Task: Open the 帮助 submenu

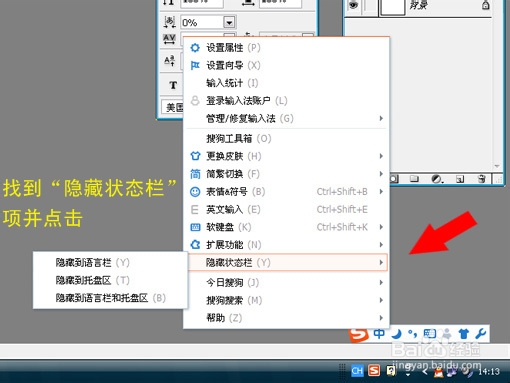Action: (287, 318)
